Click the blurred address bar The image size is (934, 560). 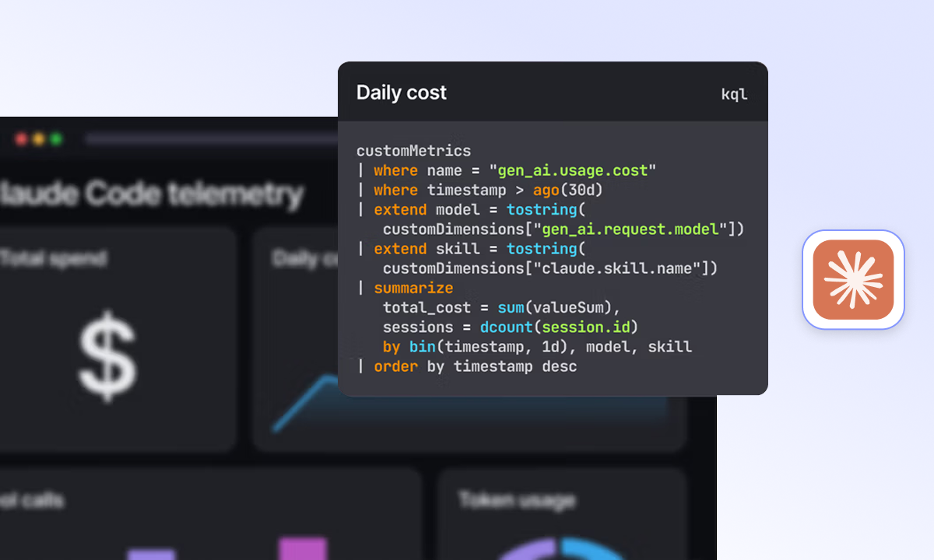coord(212,139)
